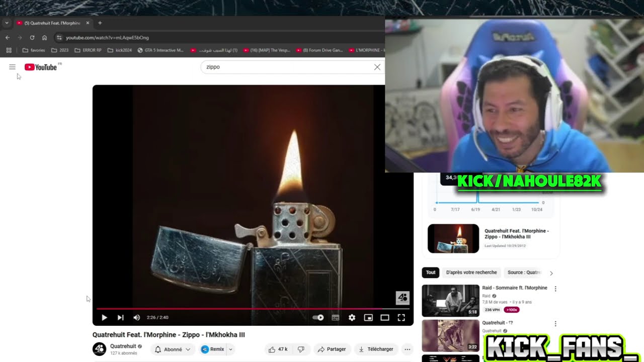Screen dimensions: 644x362
Task: Enable theater mode
Action: (385, 317)
